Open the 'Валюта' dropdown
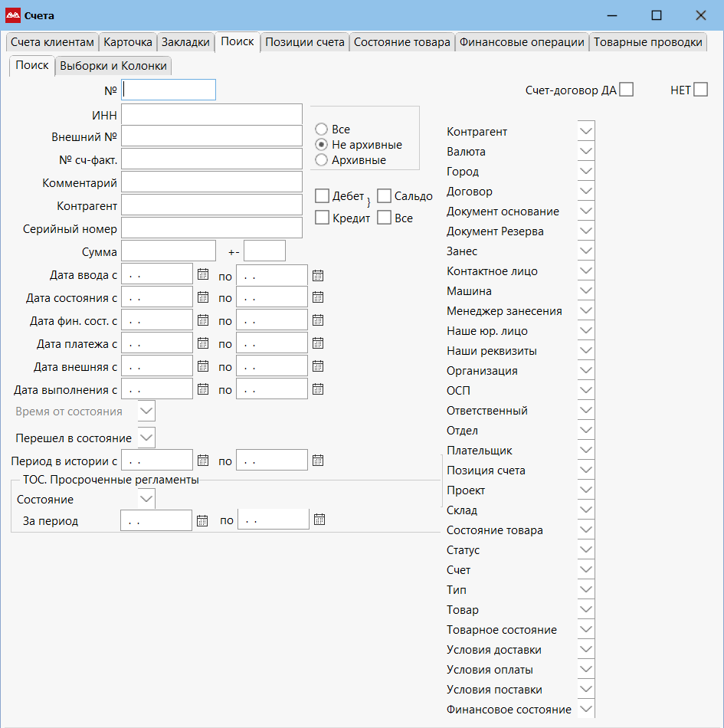This screenshot has height=728, width=724. coord(586,152)
